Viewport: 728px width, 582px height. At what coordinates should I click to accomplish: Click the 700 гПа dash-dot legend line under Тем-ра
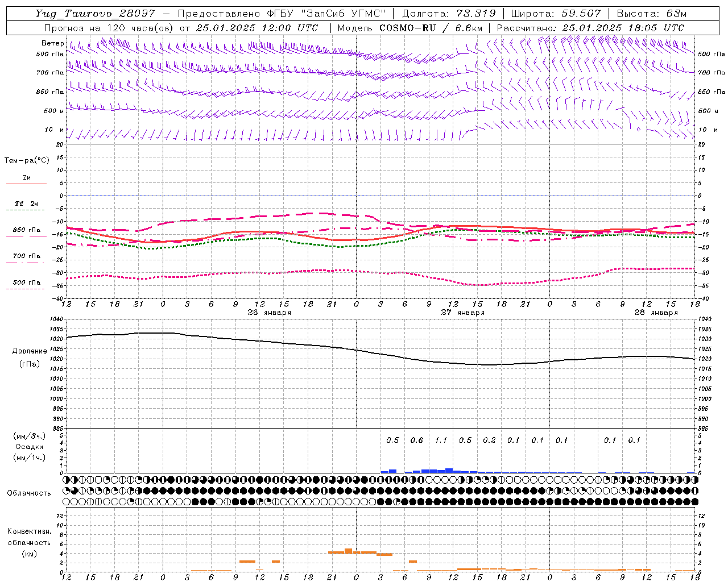[x=26, y=263]
